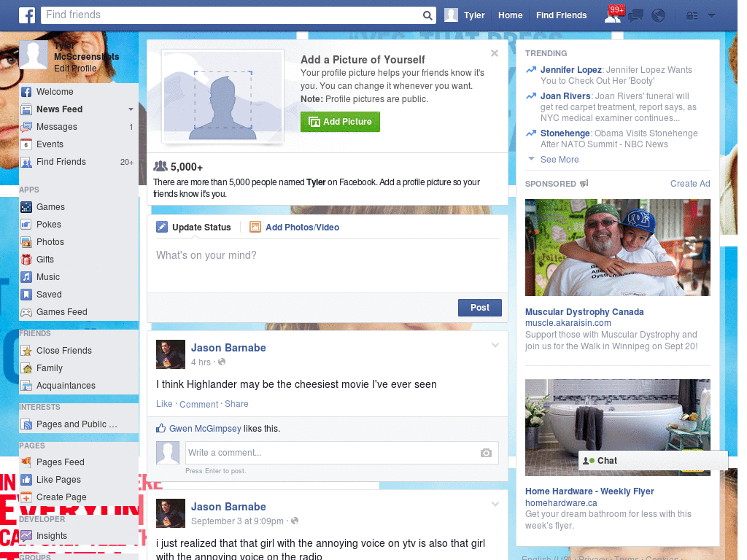Click the Create Page plus icon
Image resolution: width=747 pixels, height=560 pixels.
(26, 497)
